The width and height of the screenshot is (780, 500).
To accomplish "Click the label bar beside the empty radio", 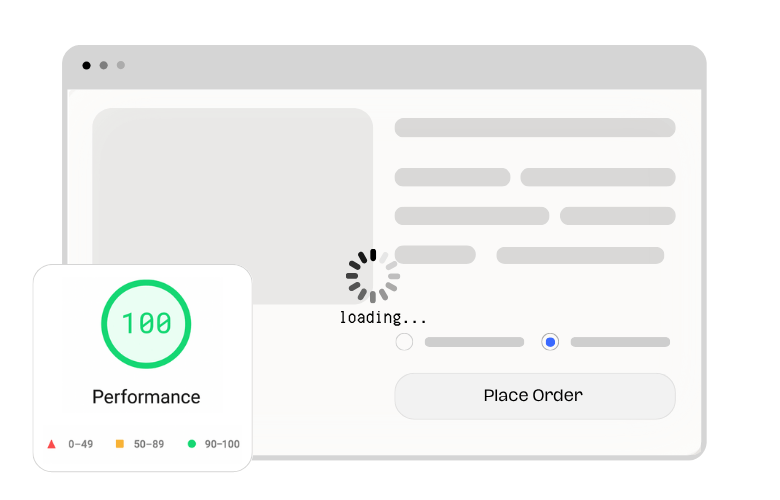I will click(474, 342).
